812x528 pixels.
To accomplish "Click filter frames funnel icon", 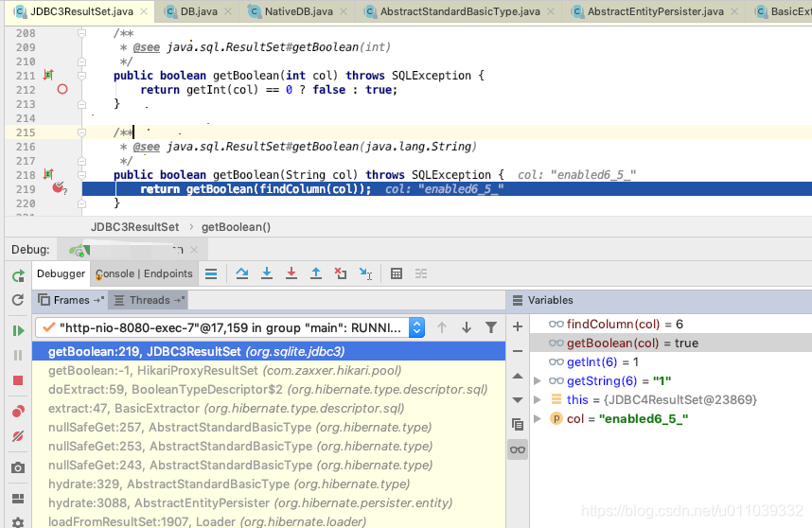I will point(491,327).
